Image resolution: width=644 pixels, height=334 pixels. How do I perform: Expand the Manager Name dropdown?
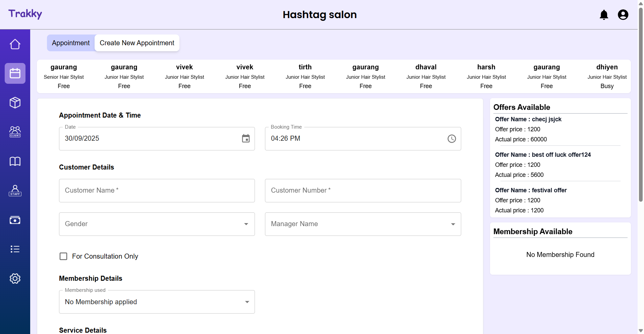(363, 224)
